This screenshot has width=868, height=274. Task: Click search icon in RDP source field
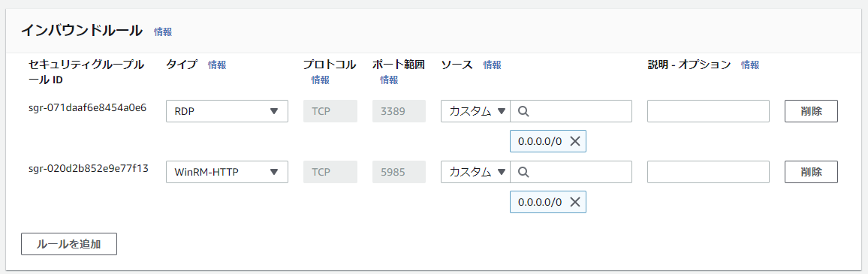(523, 111)
